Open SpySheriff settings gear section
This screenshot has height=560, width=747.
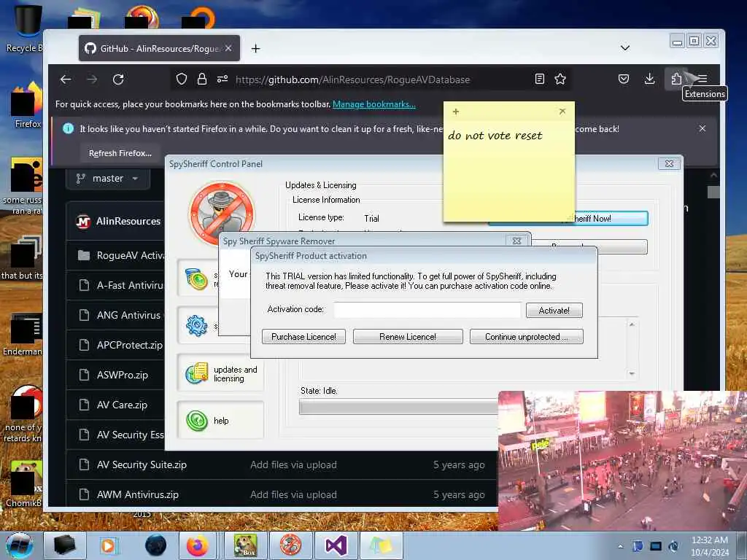pyautogui.click(x=197, y=326)
